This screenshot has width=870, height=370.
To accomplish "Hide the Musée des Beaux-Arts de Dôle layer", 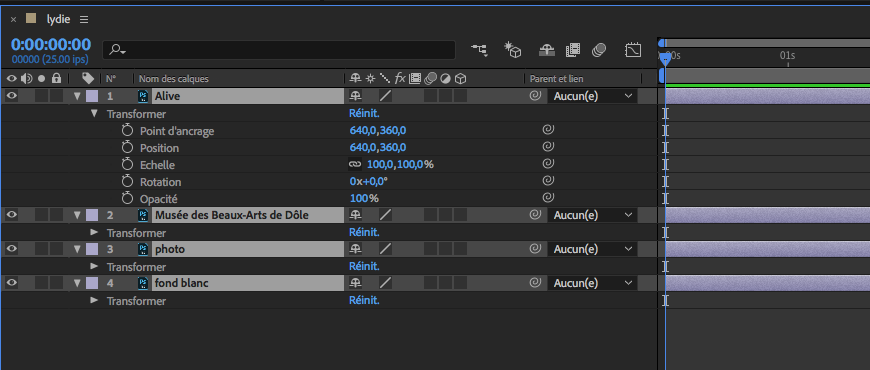I will pos(12,215).
